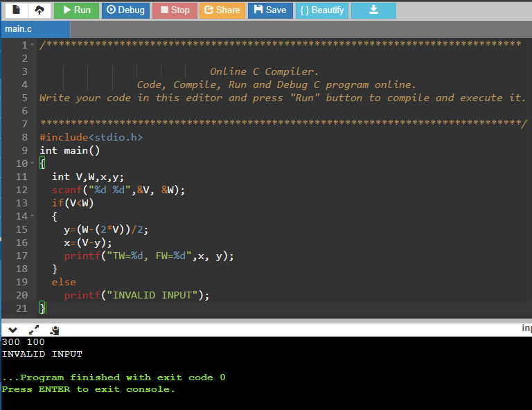Click the Online C Compiler comment line
This screenshot has height=410, width=532.
point(264,71)
